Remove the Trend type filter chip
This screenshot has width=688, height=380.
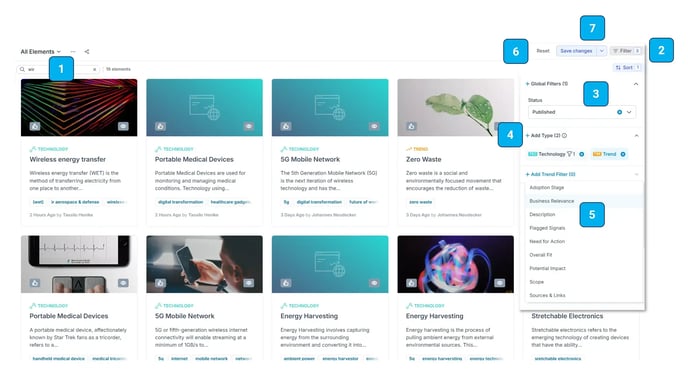click(x=623, y=154)
